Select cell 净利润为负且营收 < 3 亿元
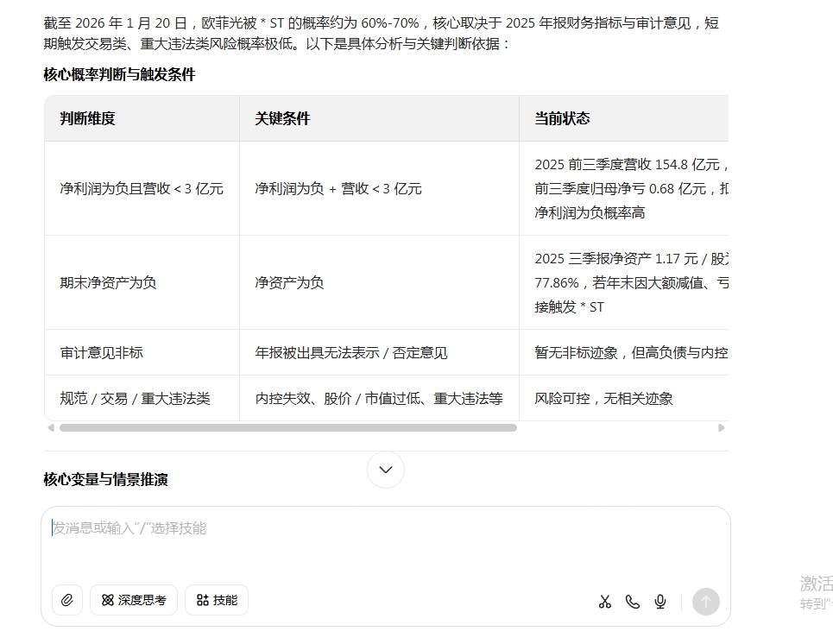Viewport: 833px width, 644px height. [x=142, y=189]
